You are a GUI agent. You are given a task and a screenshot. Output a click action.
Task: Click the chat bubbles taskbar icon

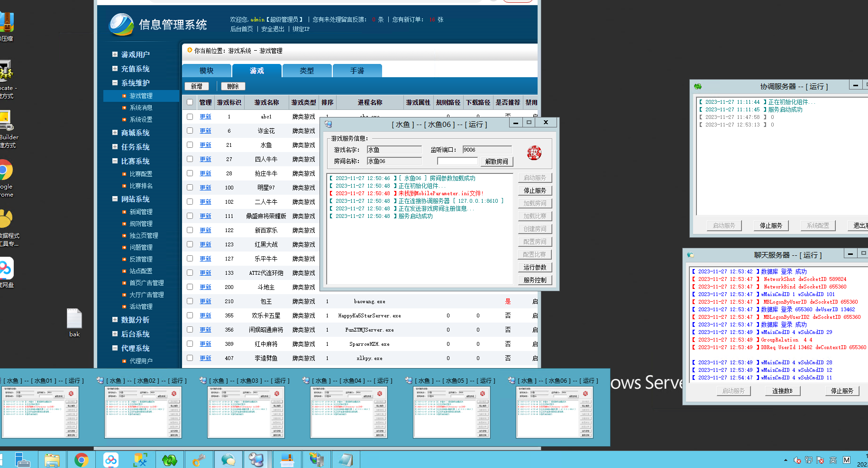coord(228,459)
